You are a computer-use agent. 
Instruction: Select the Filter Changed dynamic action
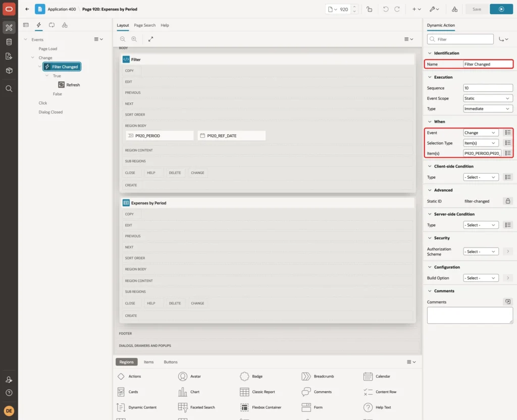[x=62, y=67]
